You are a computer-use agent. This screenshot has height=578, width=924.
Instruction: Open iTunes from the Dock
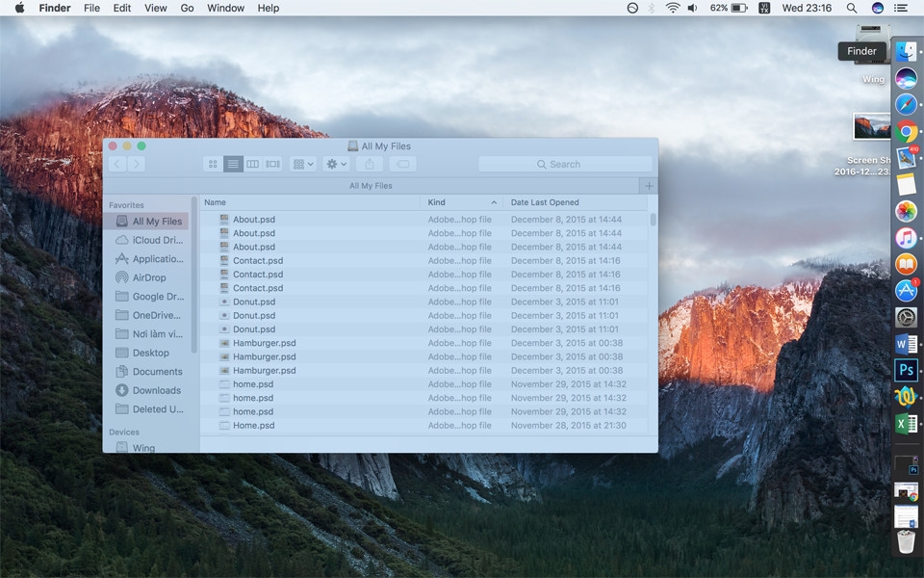906,238
